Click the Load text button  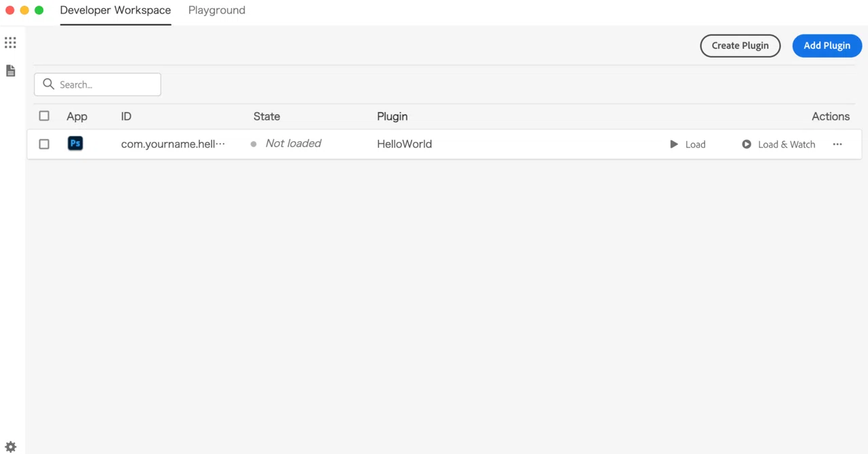695,145
